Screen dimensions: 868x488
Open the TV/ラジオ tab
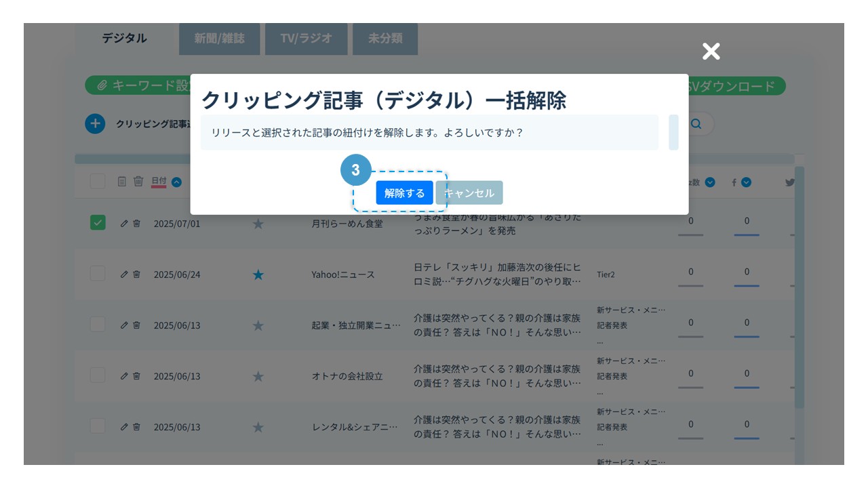tap(307, 39)
